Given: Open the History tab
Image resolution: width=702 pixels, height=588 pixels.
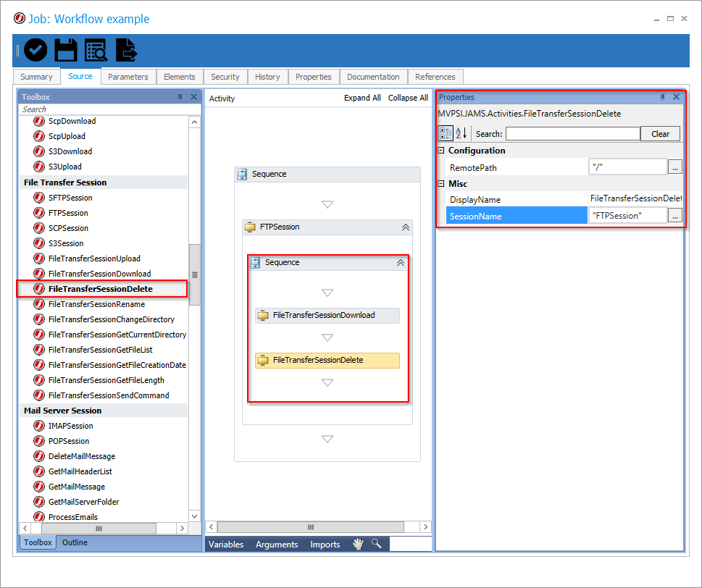Looking at the screenshot, I should point(267,77).
